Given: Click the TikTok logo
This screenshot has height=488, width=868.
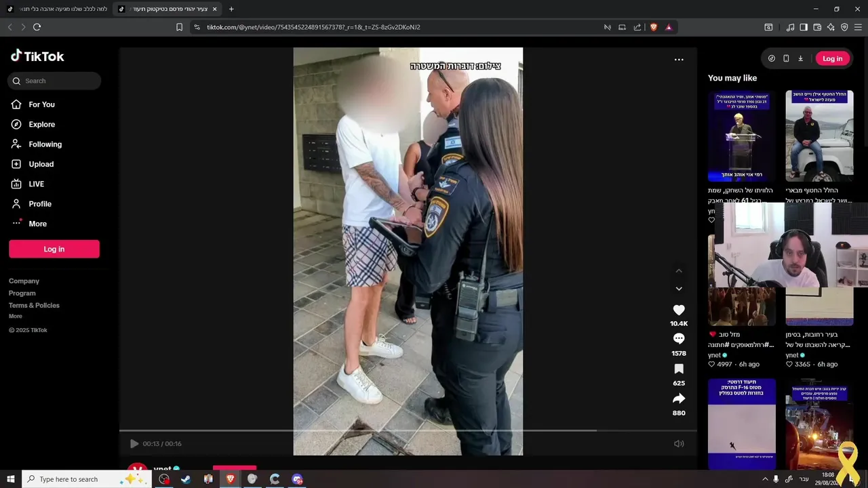Looking at the screenshot, I should (x=37, y=56).
